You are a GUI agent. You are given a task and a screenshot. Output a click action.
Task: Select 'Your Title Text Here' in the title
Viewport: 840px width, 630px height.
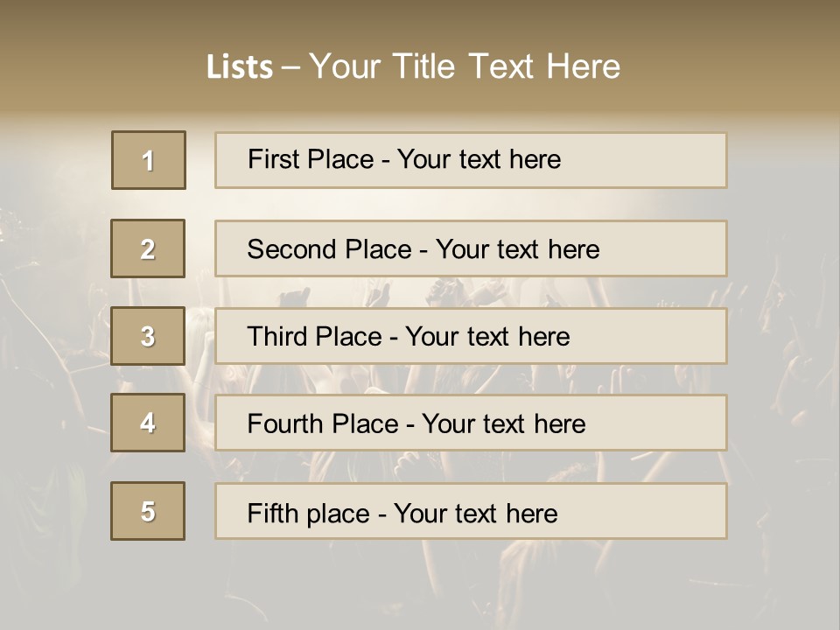465,66
